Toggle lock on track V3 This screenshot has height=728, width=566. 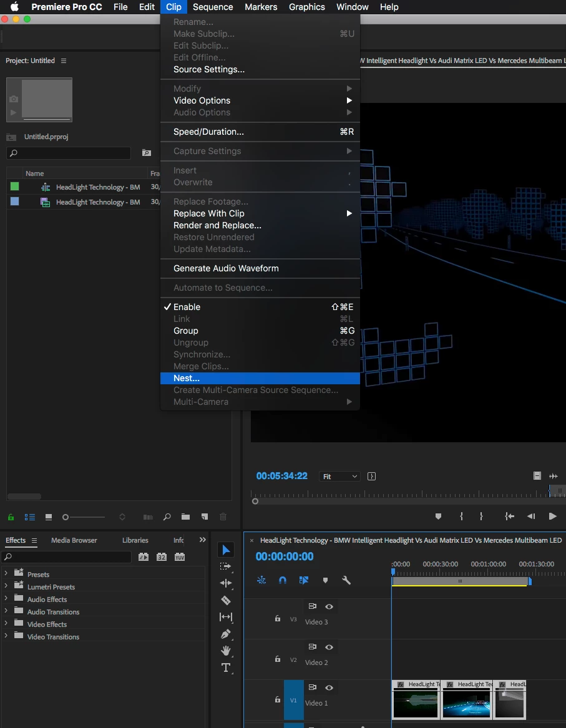tap(277, 618)
